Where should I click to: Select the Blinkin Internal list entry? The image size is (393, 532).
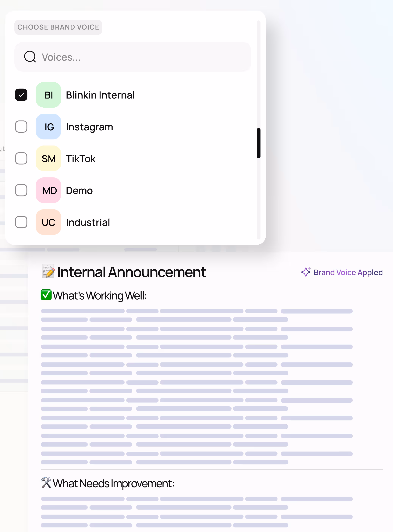point(100,95)
